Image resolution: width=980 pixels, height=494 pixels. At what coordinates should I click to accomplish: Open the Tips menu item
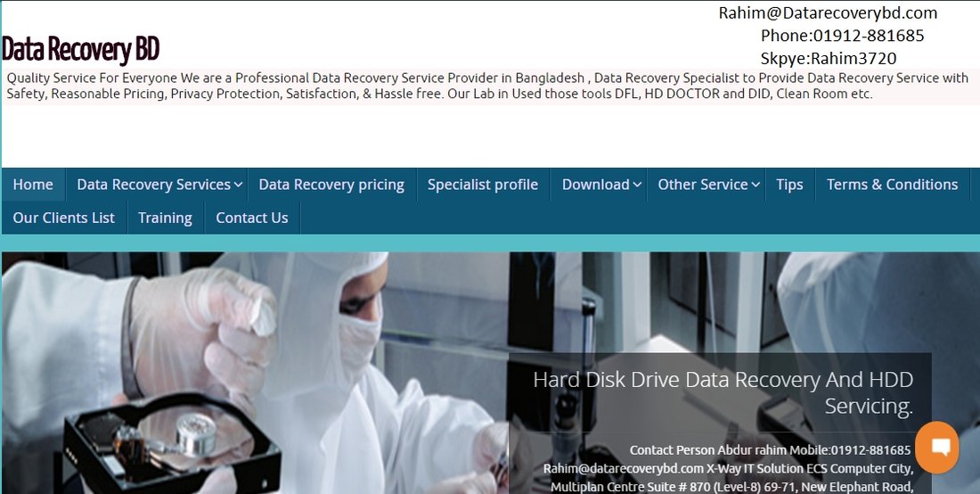click(x=789, y=185)
